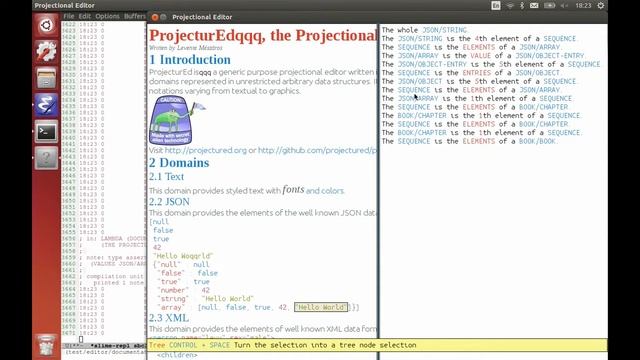
Task: Click the <children> XML tag
Action: (177, 355)
